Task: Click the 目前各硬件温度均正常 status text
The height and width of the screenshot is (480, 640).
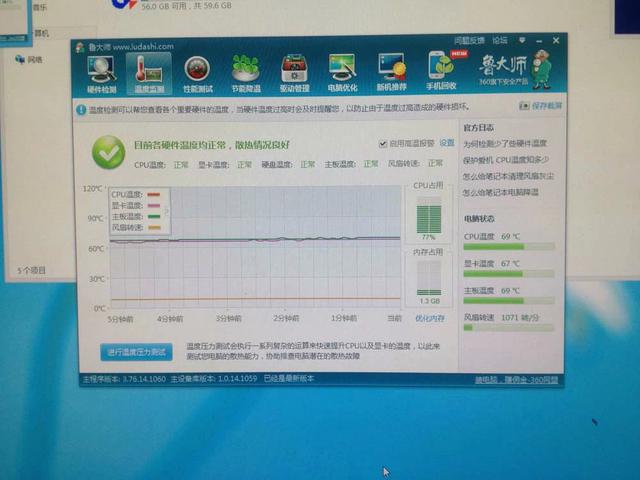Action: (x=212, y=145)
